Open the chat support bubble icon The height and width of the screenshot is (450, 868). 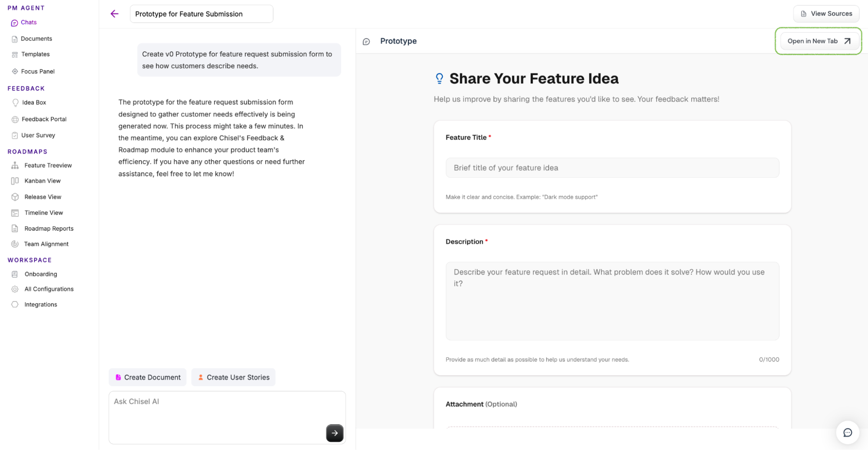[x=847, y=432]
